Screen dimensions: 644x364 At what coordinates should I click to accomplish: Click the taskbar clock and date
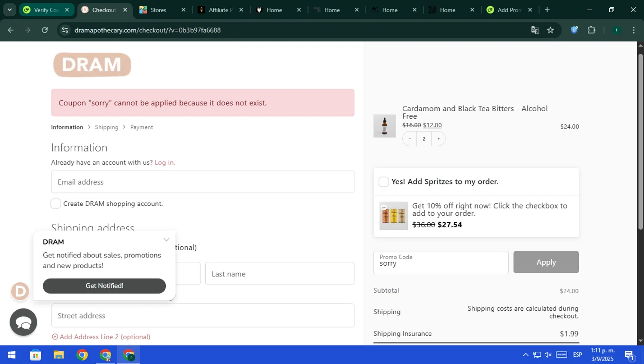click(603, 355)
